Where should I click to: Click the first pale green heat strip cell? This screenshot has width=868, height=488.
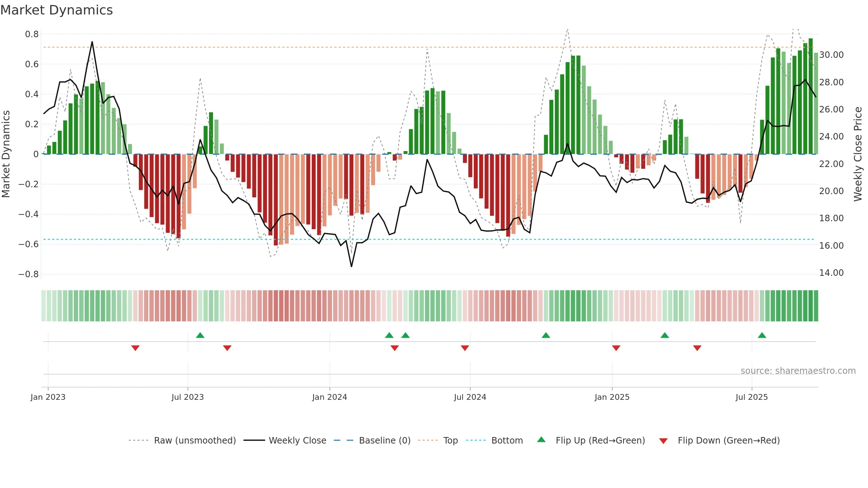point(43,305)
